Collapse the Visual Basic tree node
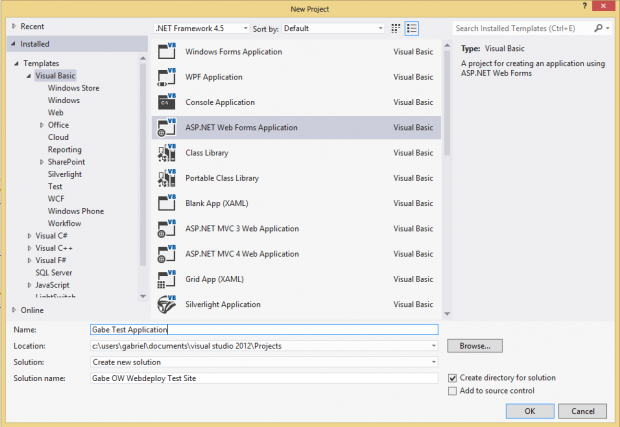The image size is (620, 427). (29, 76)
